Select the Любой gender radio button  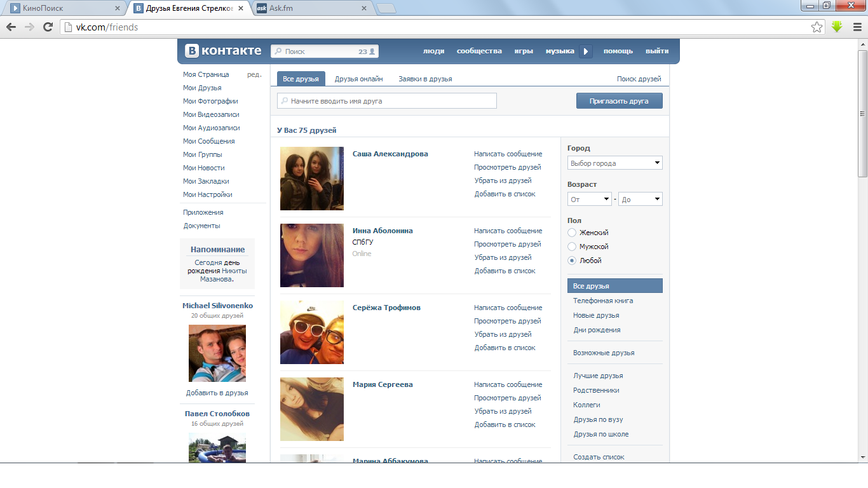[572, 261]
